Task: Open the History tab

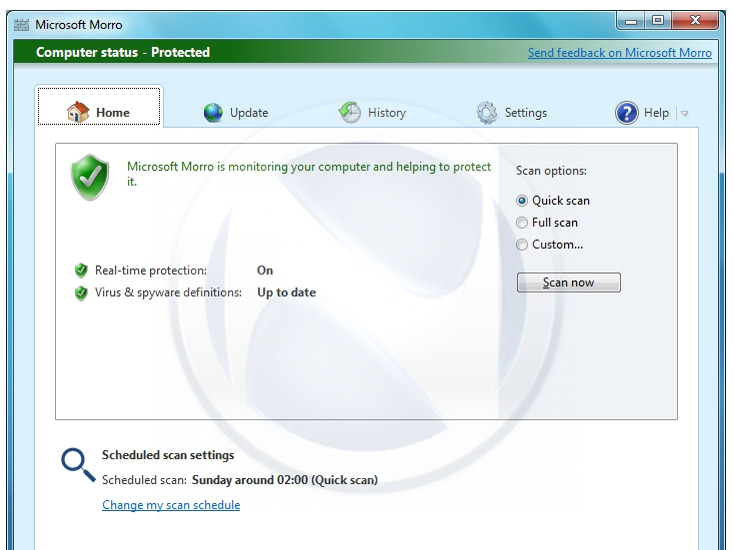Action: [x=372, y=113]
